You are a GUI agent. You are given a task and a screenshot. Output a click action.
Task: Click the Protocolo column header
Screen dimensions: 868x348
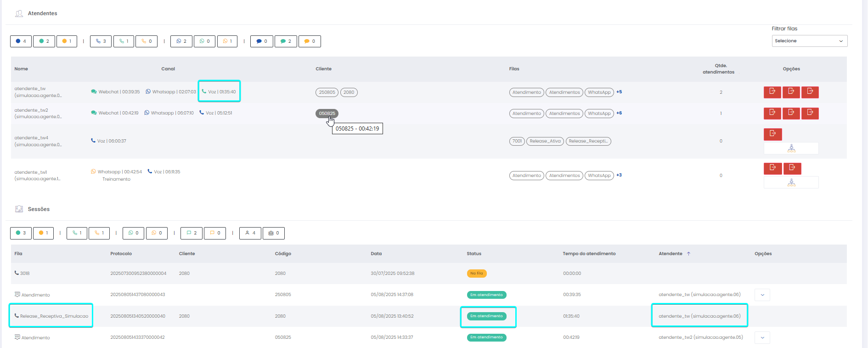click(121, 254)
